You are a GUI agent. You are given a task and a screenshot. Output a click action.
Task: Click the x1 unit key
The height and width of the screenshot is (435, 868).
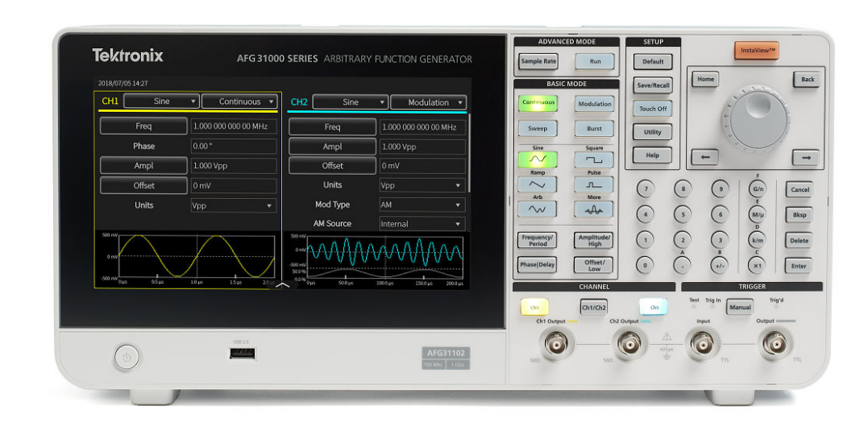click(x=758, y=265)
